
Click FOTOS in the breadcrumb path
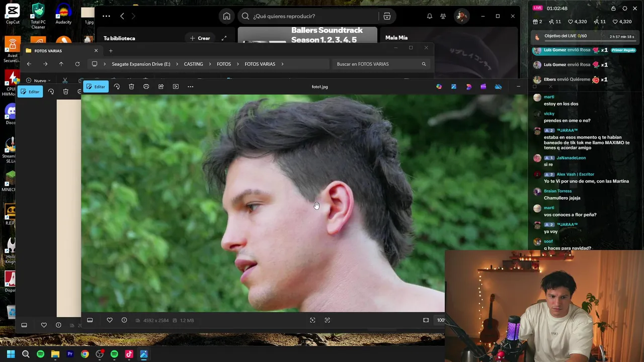(x=224, y=64)
